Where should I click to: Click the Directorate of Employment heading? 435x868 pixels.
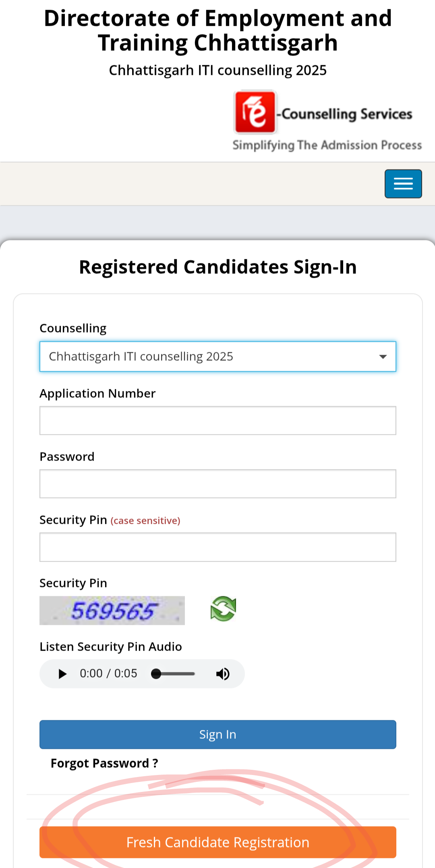(218, 30)
